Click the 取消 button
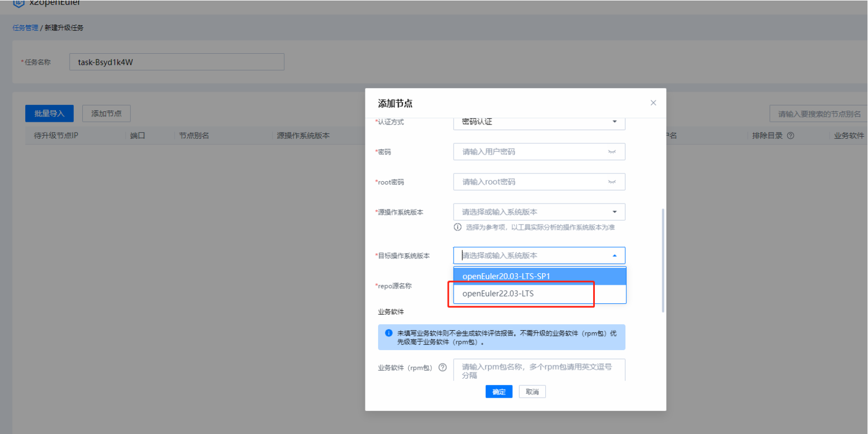This screenshot has height=434, width=868. click(532, 392)
